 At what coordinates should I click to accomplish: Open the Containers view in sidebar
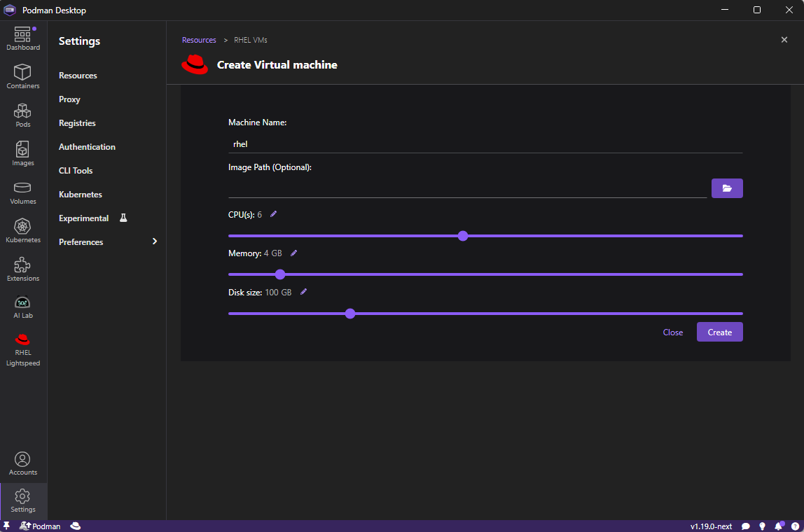(23, 77)
